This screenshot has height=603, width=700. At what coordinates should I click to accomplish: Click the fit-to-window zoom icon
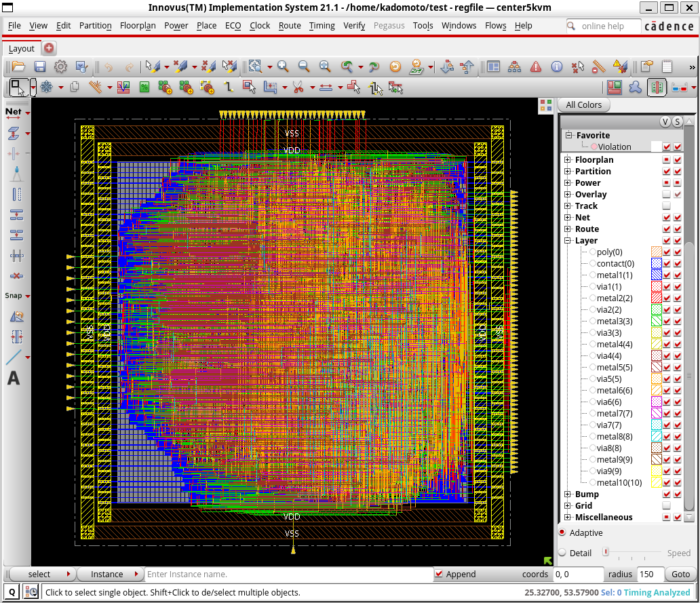click(x=255, y=66)
